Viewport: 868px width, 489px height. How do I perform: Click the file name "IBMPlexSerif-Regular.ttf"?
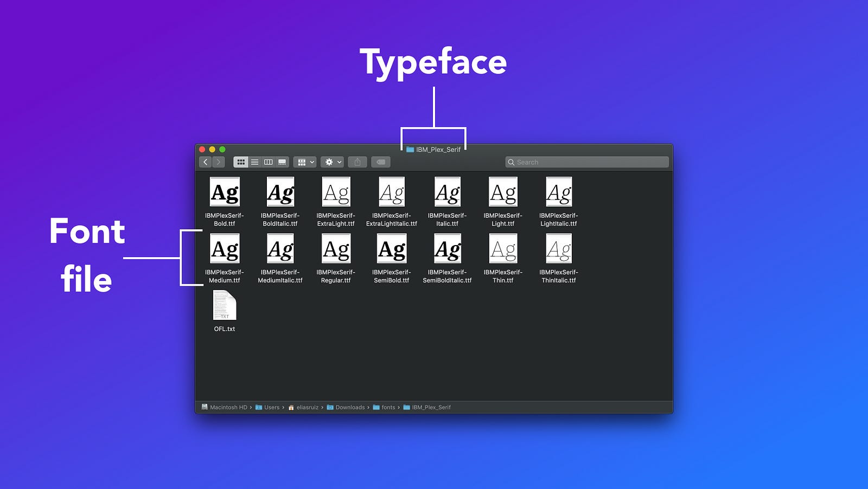click(336, 276)
